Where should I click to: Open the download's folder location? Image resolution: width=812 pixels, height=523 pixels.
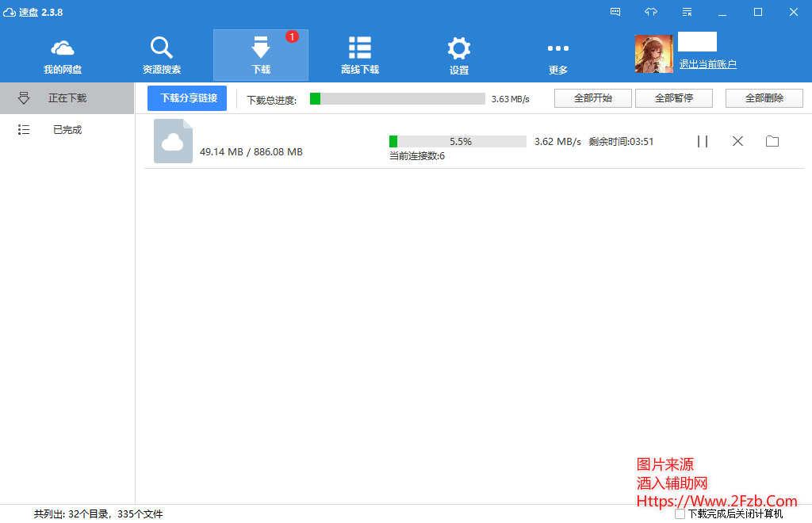pyautogui.click(x=772, y=141)
